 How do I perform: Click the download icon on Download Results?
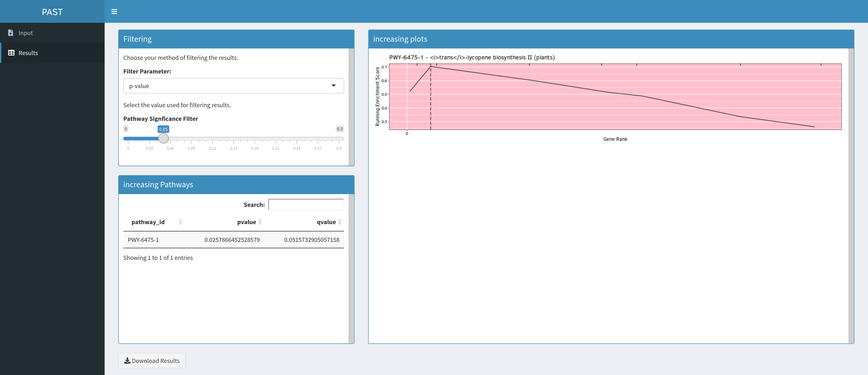click(x=127, y=360)
